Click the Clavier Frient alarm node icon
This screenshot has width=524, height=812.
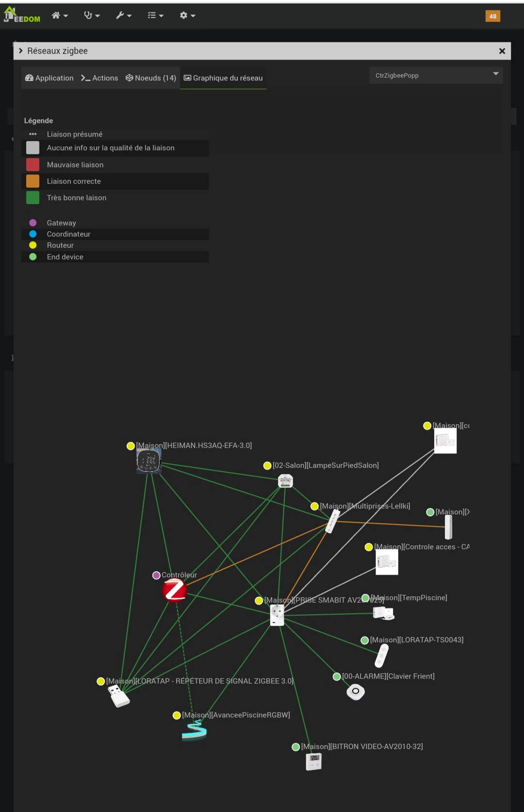(356, 691)
